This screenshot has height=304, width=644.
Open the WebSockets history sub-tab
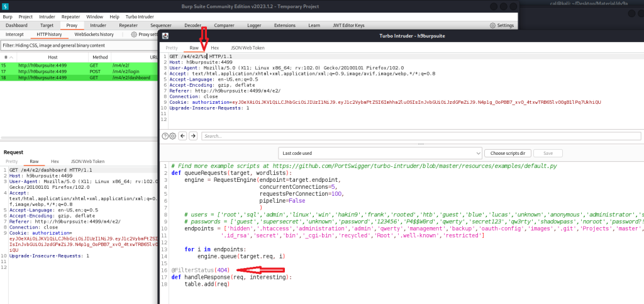pyautogui.click(x=94, y=35)
